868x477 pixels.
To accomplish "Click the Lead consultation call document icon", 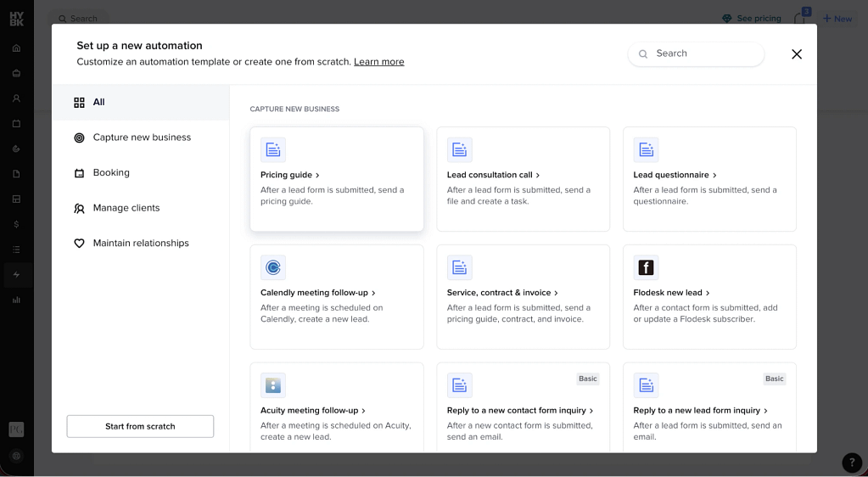I will pyautogui.click(x=460, y=149).
